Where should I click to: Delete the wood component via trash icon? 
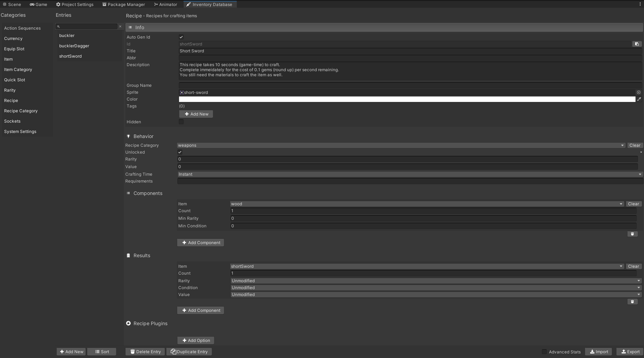[632, 234]
